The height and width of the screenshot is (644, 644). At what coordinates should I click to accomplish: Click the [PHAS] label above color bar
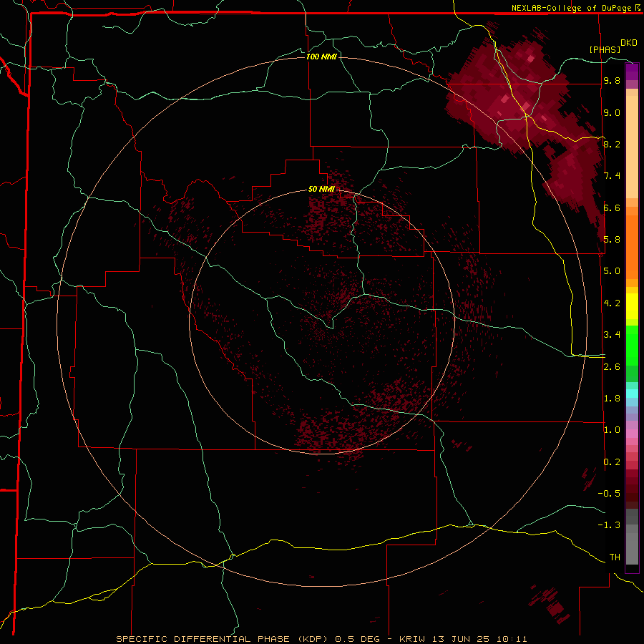605,49
